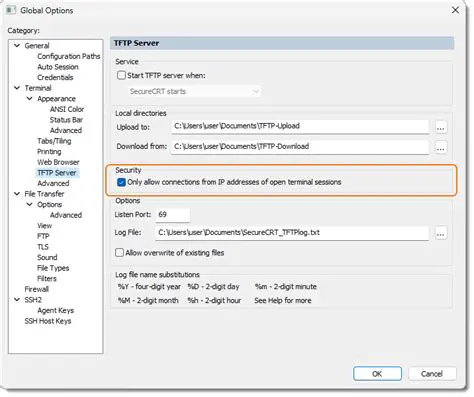474x397 pixels.
Task: Select Filters category
Action: click(47, 279)
